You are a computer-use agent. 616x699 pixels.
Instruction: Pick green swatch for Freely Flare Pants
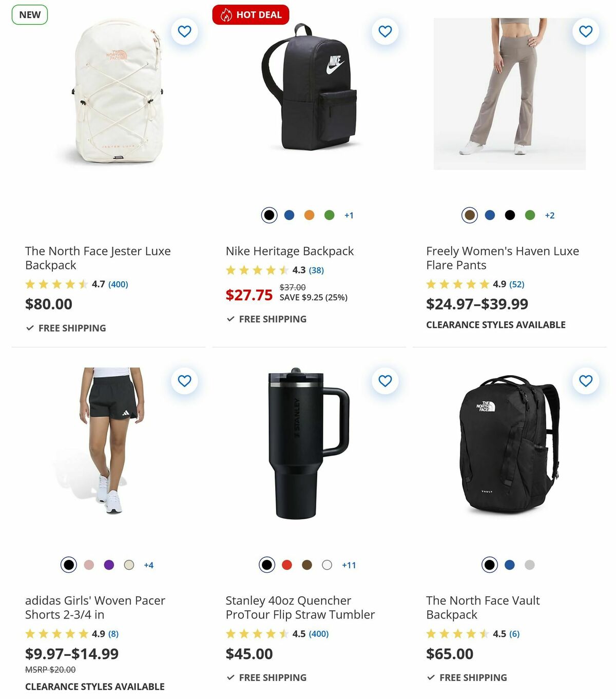click(x=530, y=215)
